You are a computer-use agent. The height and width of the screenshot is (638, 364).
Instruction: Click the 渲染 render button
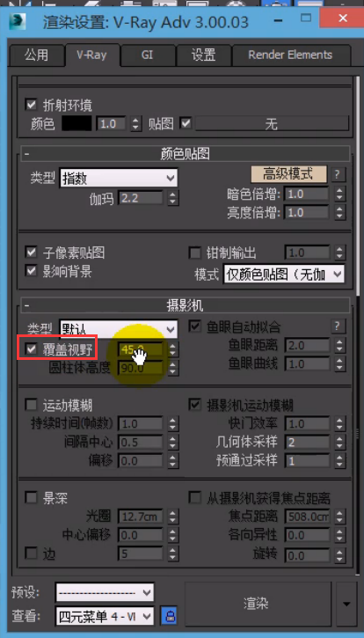coord(256,604)
